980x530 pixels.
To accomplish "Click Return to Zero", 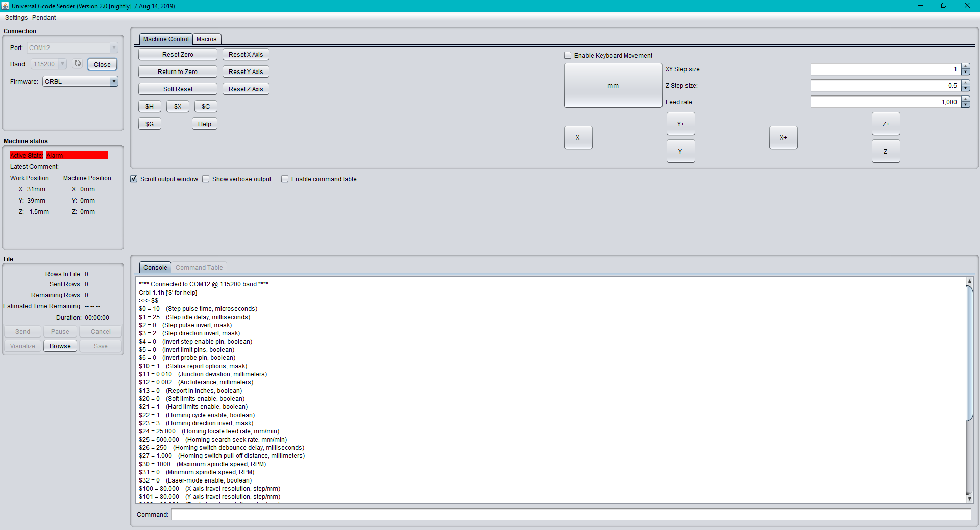I will 178,72.
